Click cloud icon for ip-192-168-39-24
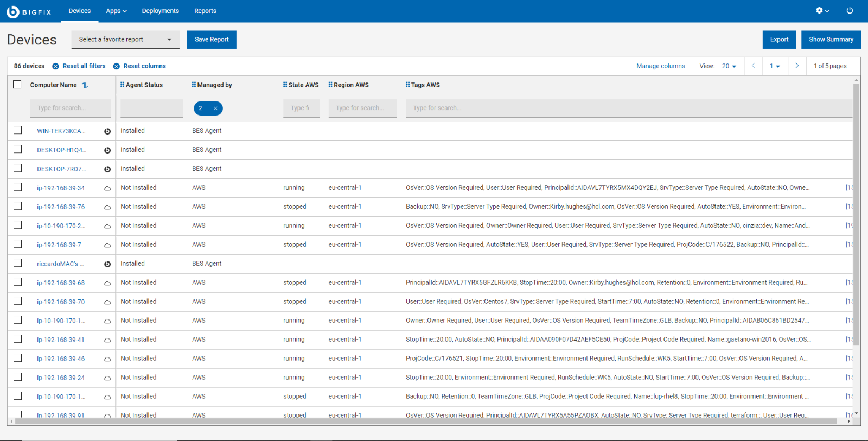 click(x=107, y=378)
